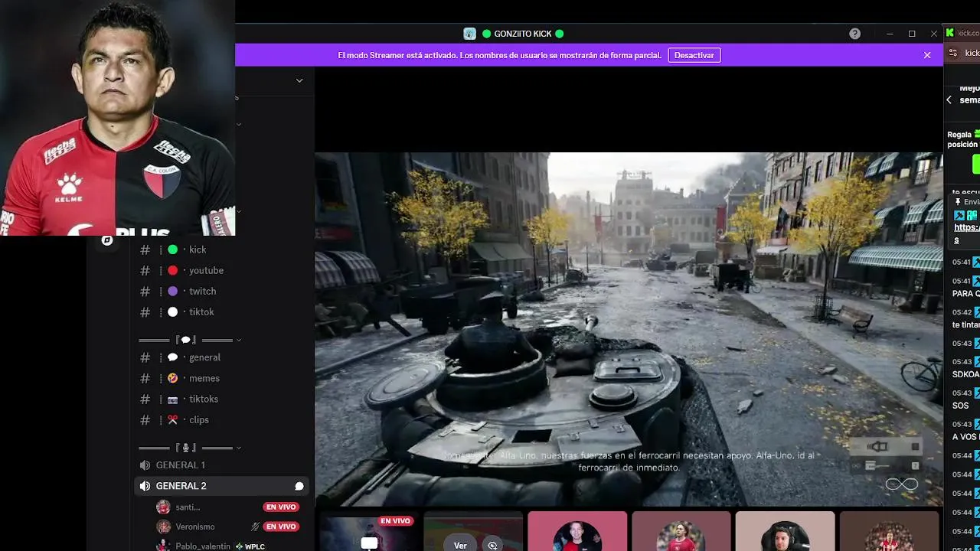This screenshot has height=551, width=980.
Task: Select participant tile with beige background
Action: click(x=785, y=532)
